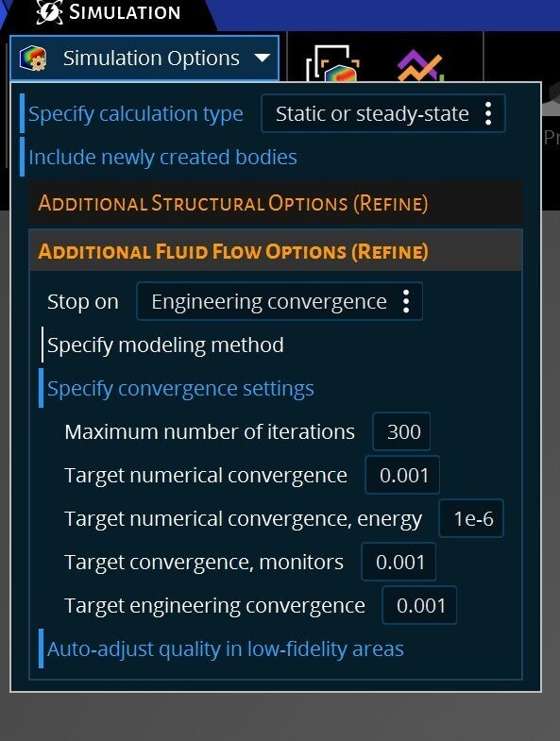Image resolution: width=560 pixels, height=741 pixels.
Task: Click the bracketed rainbow cube toolbar icon
Action: [x=333, y=64]
